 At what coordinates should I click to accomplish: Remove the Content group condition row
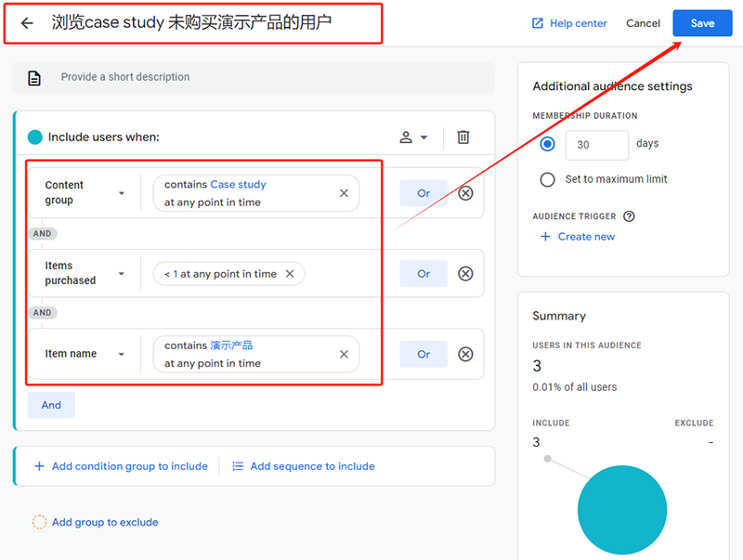(466, 193)
